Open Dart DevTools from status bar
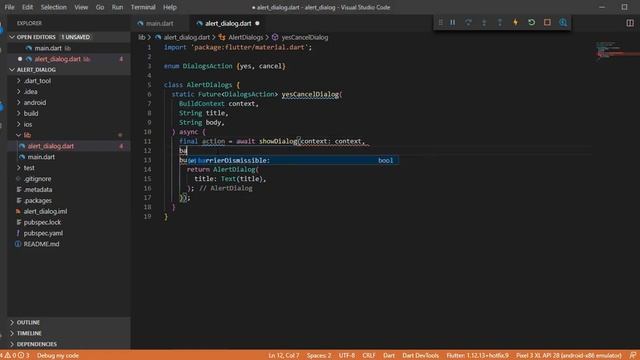The height and width of the screenshot is (360, 640). point(420,356)
